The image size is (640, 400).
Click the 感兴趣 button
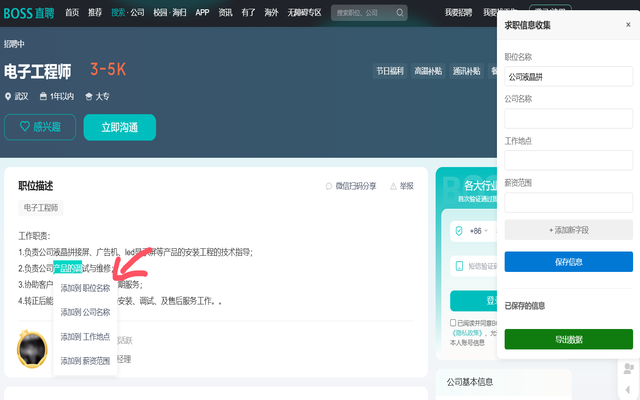coord(40,127)
